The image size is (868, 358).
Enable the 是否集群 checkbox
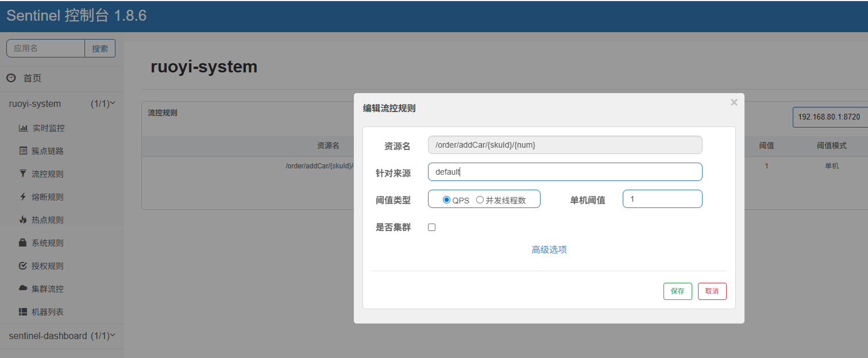click(x=432, y=228)
